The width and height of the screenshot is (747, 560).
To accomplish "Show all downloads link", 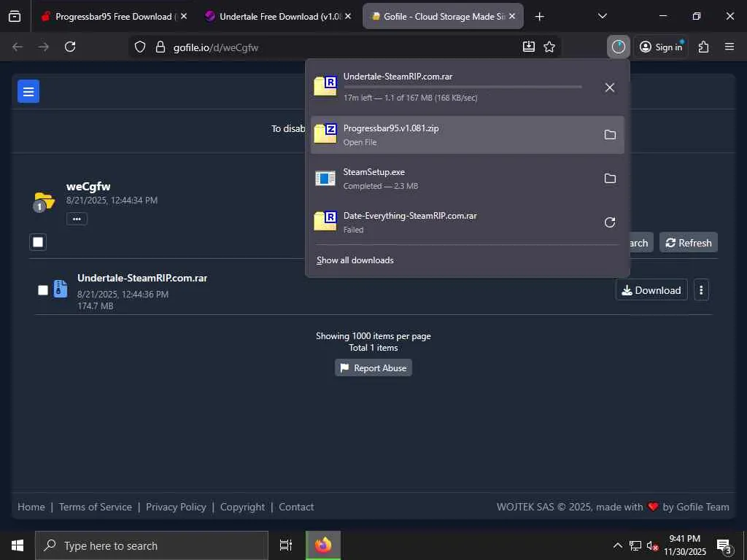I will 355,260.
